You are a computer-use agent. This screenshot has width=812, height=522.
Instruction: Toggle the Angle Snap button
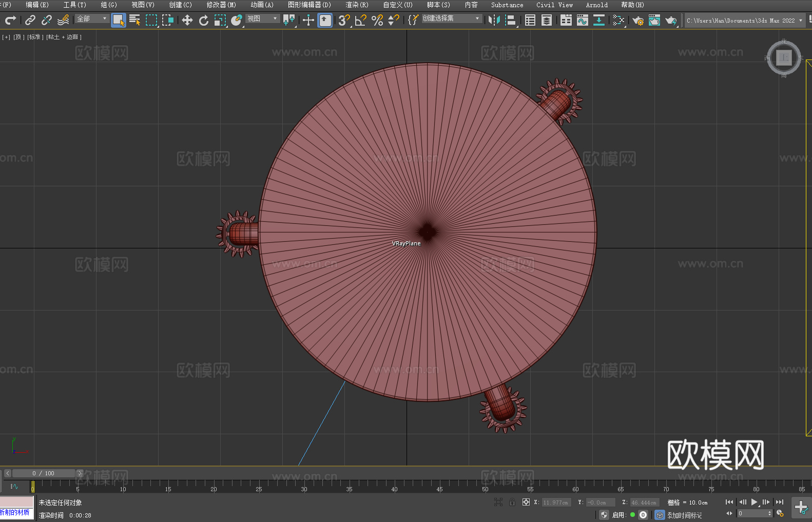point(361,20)
